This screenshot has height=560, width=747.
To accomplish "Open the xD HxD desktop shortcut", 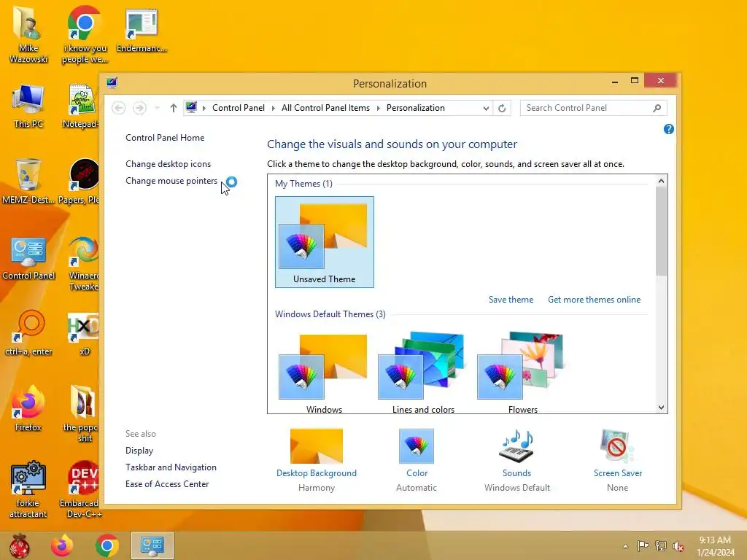I will coord(83,333).
